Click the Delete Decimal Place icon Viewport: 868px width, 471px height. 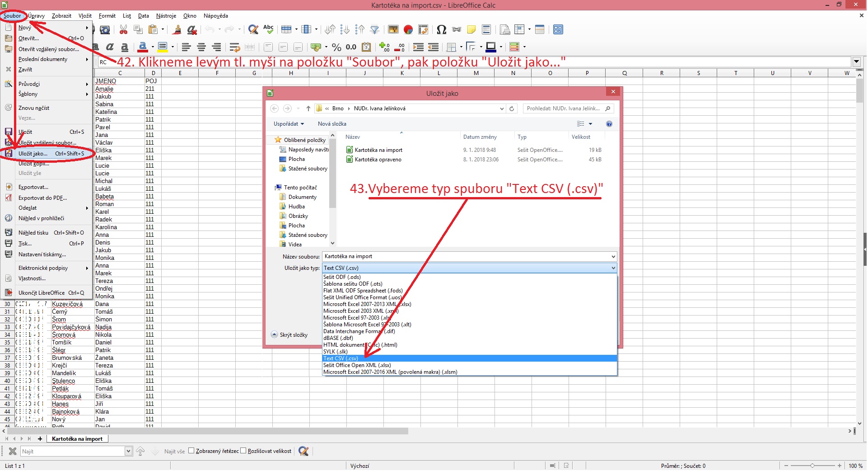point(400,47)
